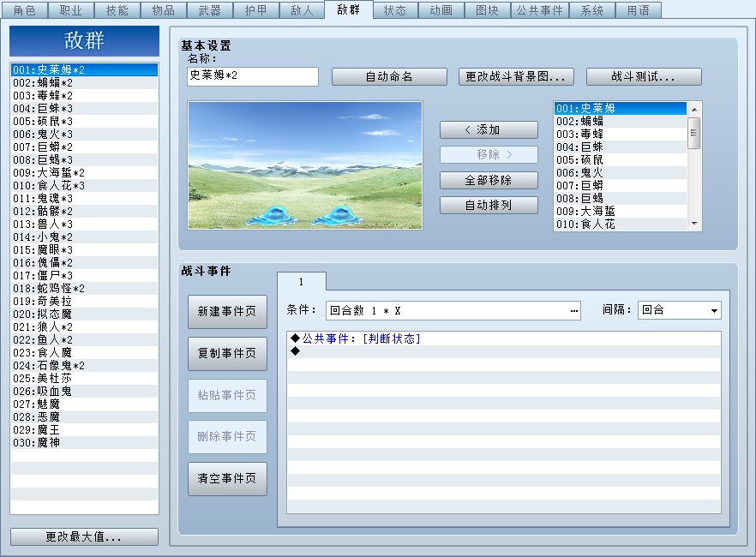Select troop 010:食人花*3

[84, 185]
